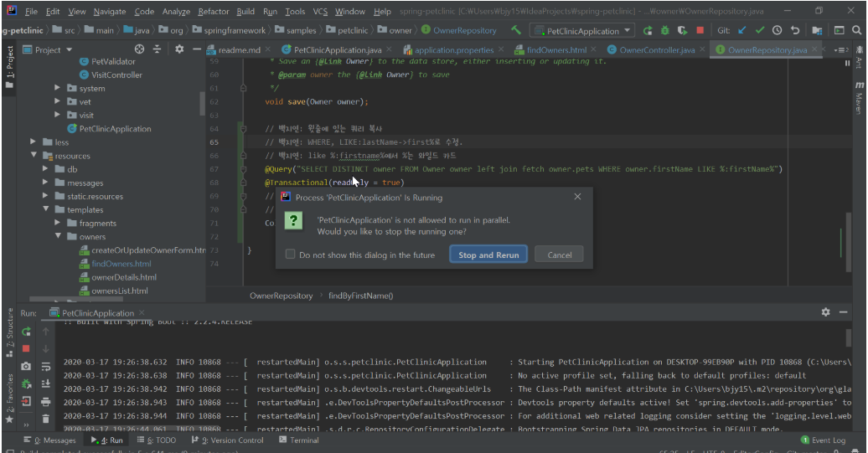Expand the system folder in tree
The height and width of the screenshot is (453, 868).
(x=57, y=88)
